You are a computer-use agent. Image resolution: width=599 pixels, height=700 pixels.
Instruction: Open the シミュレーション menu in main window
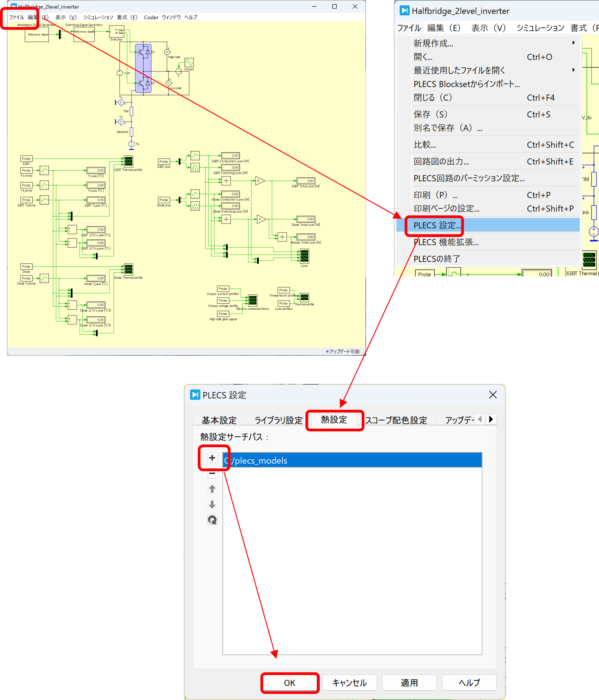pyautogui.click(x=98, y=17)
